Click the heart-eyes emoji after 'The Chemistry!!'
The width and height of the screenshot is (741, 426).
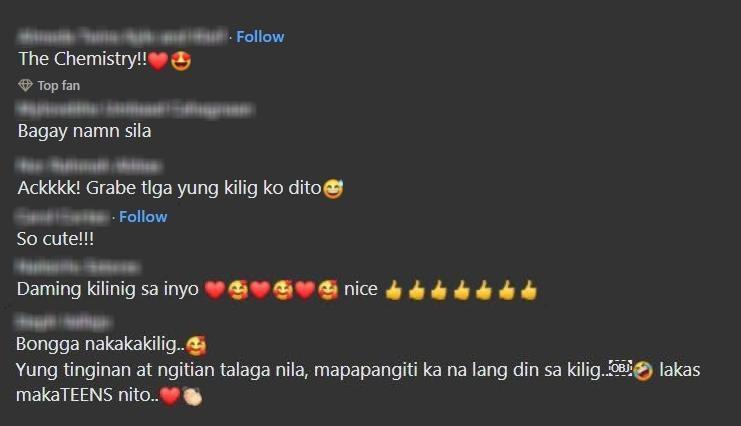click(x=181, y=61)
